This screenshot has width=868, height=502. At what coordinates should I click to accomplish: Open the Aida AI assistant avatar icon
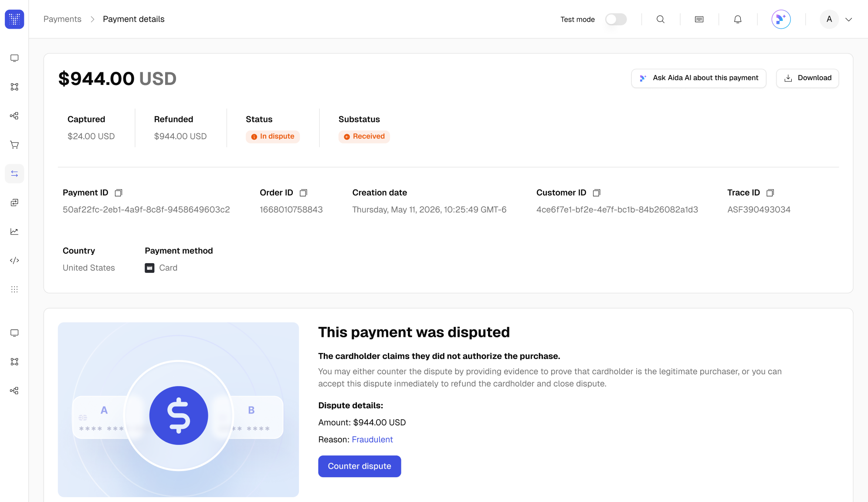pos(781,19)
